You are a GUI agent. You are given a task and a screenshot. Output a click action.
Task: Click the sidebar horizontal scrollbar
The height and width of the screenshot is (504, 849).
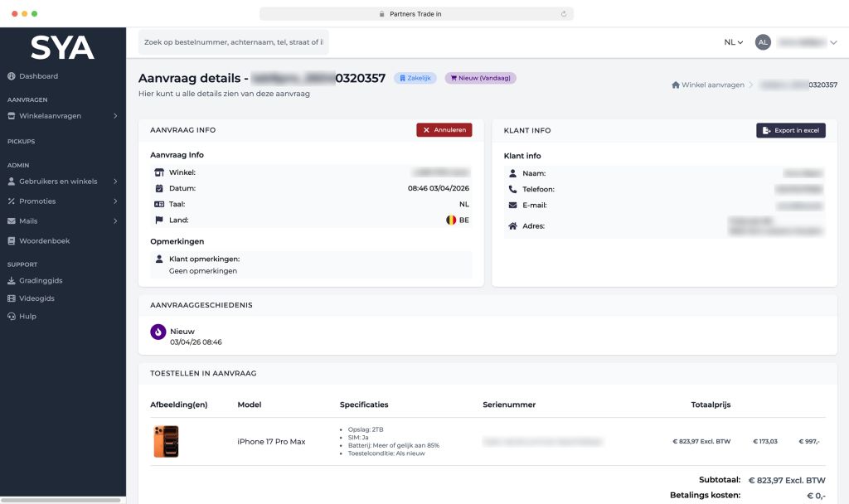[61, 500]
